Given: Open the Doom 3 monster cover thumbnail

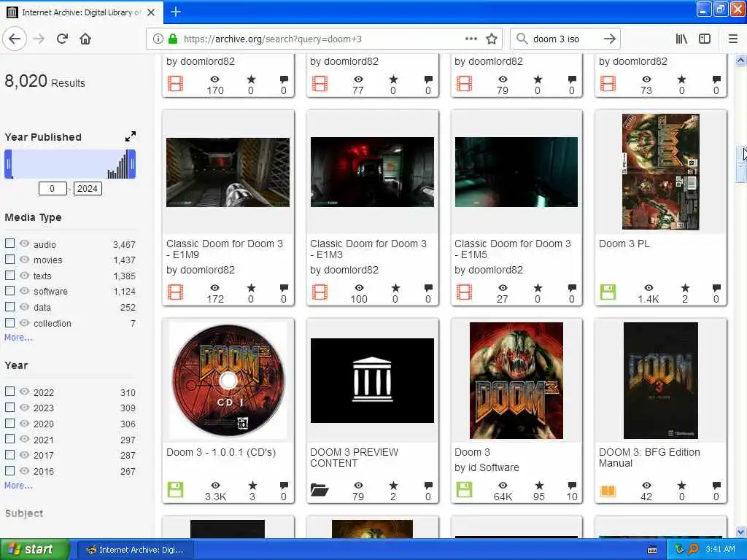Looking at the screenshot, I should click(516, 381).
